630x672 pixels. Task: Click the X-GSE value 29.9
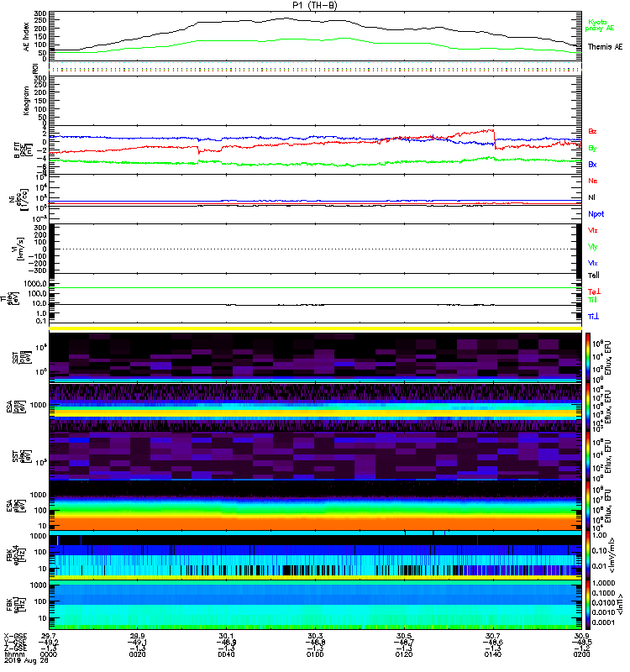click(x=137, y=636)
